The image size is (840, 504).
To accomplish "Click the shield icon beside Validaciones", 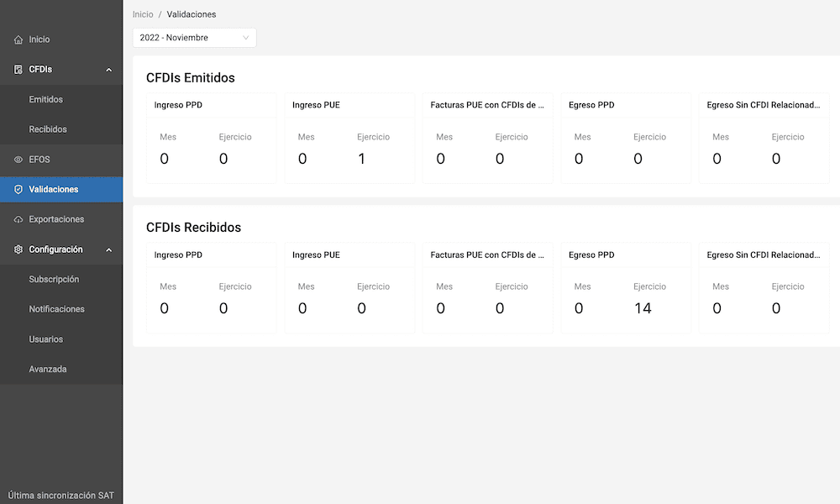I will 18,190.
